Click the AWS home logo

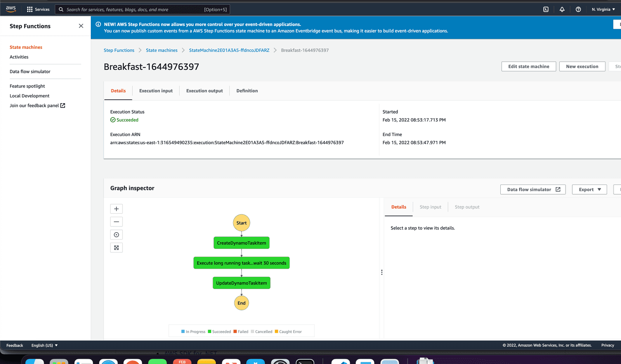pyautogui.click(x=10, y=9)
